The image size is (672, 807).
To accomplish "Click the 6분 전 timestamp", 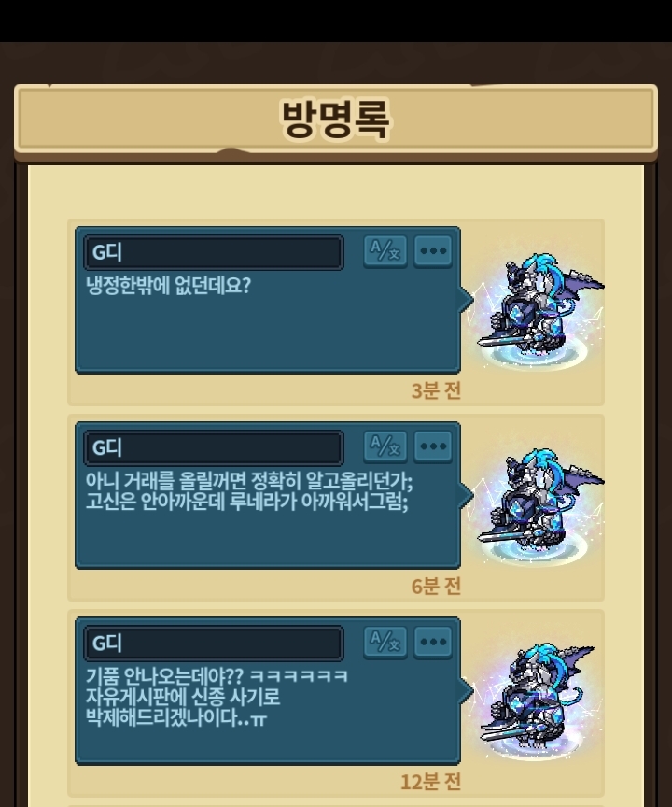I will [x=436, y=587].
